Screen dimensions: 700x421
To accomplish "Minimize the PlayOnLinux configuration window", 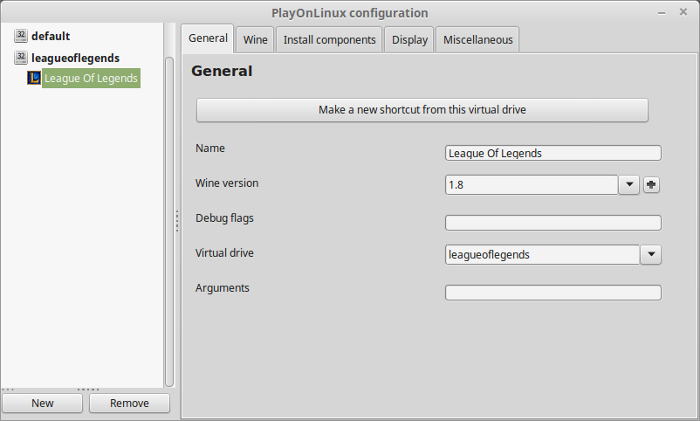I will pyautogui.click(x=662, y=13).
